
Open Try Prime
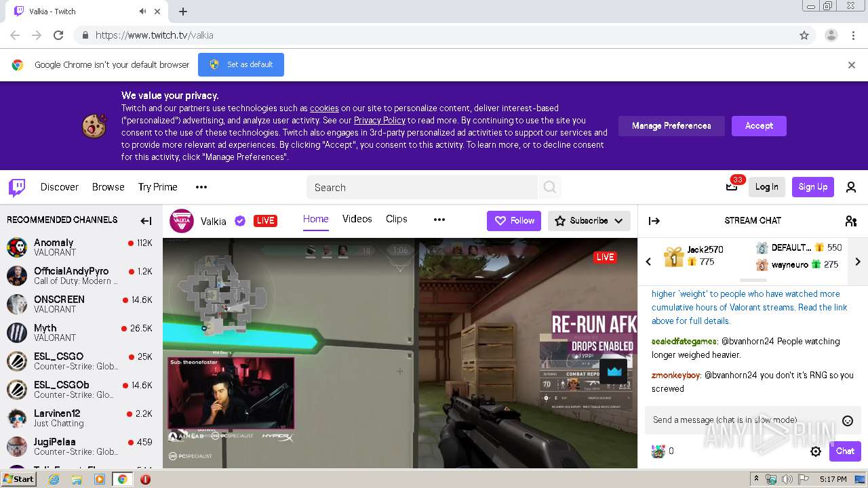[158, 187]
